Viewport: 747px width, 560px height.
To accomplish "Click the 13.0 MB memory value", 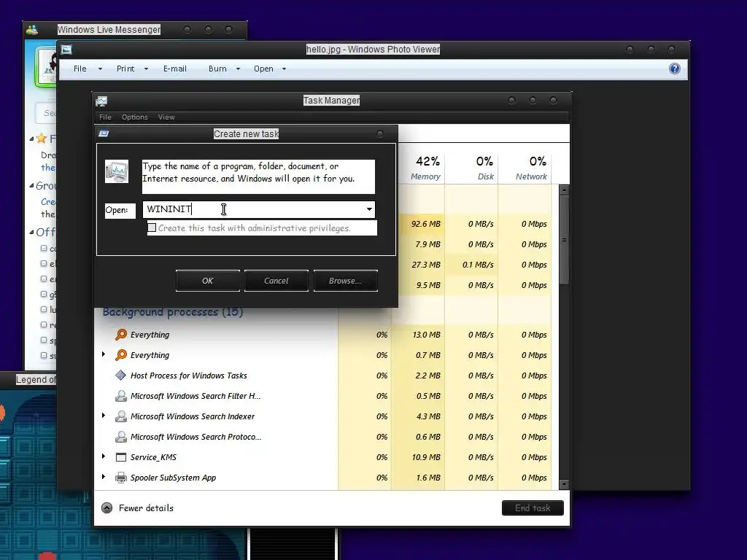I will click(x=426, y=335).
